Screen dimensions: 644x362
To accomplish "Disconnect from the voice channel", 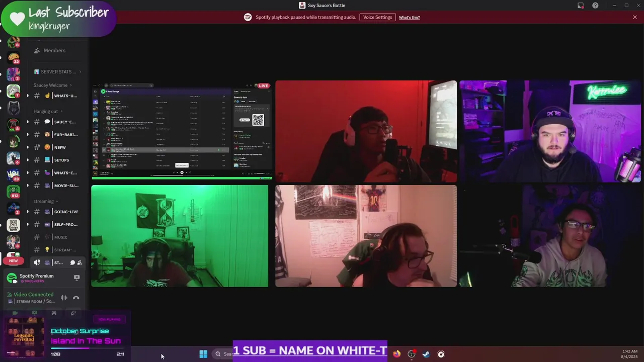I will (76, 298).
